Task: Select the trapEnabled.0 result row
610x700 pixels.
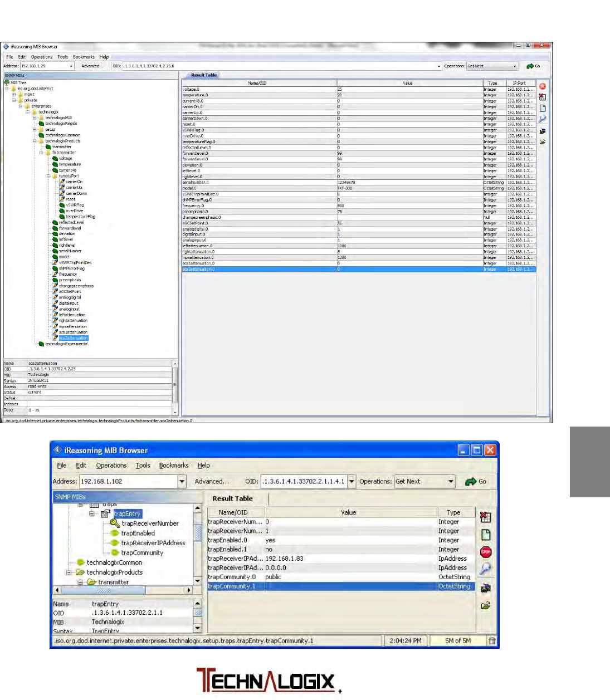Action: pos(341,540)
